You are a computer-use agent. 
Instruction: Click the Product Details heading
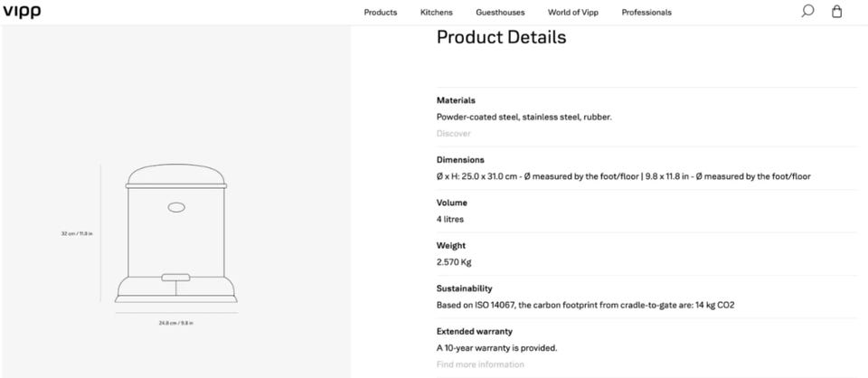click(501, 38)
